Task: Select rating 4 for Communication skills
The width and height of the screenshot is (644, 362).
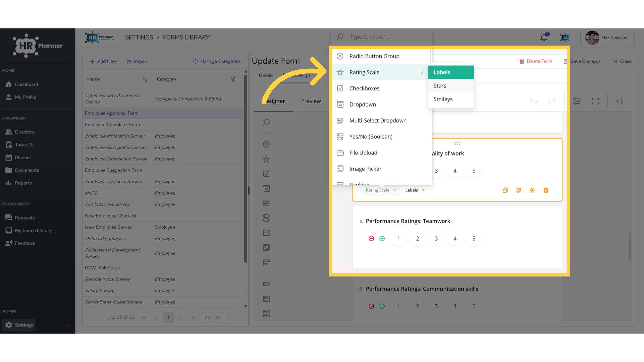Action: click(x=455, y=306)
